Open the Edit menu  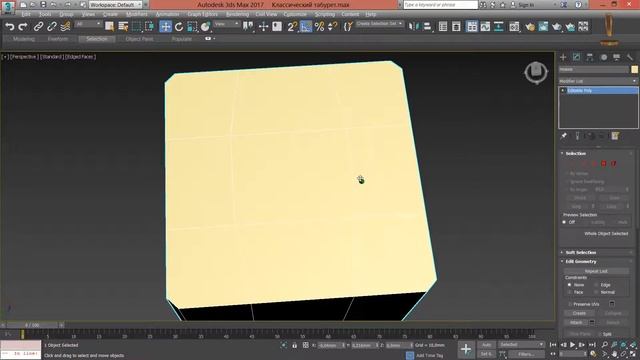26,14
